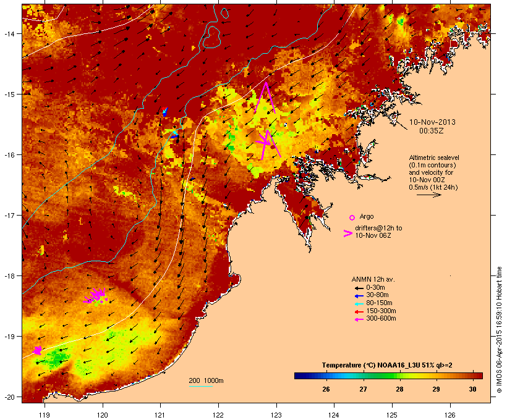Click the colorbar tick value 29

point(436,389)
